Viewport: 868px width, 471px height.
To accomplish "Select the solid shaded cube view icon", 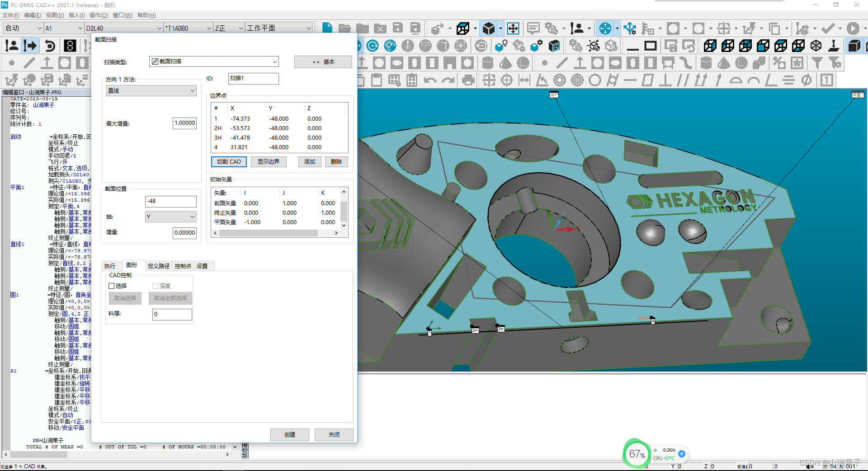I will [x=489, y=28].
